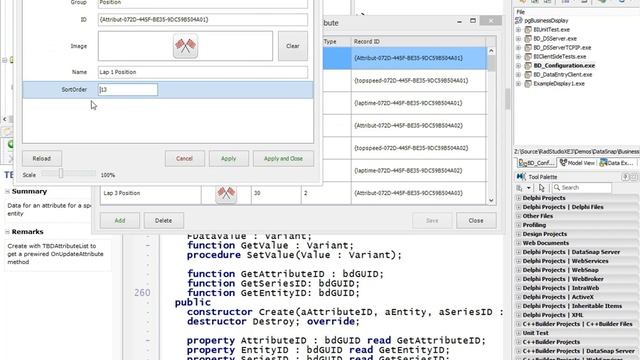
Task: Expand the Unit Test palette category
Action: click(x=519, y=333)
